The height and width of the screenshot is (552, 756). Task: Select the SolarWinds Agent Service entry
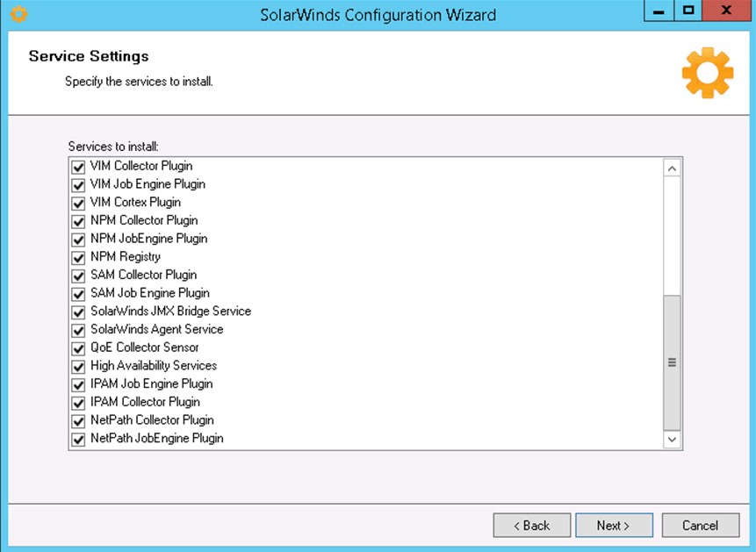pos(156,329)
